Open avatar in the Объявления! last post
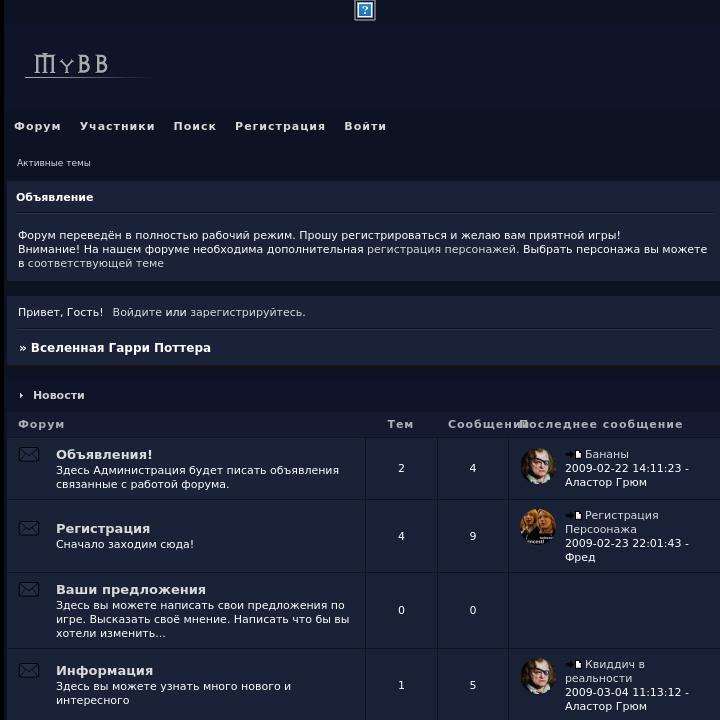The height and width of the screenshot is (720, 720). (538, 466)
